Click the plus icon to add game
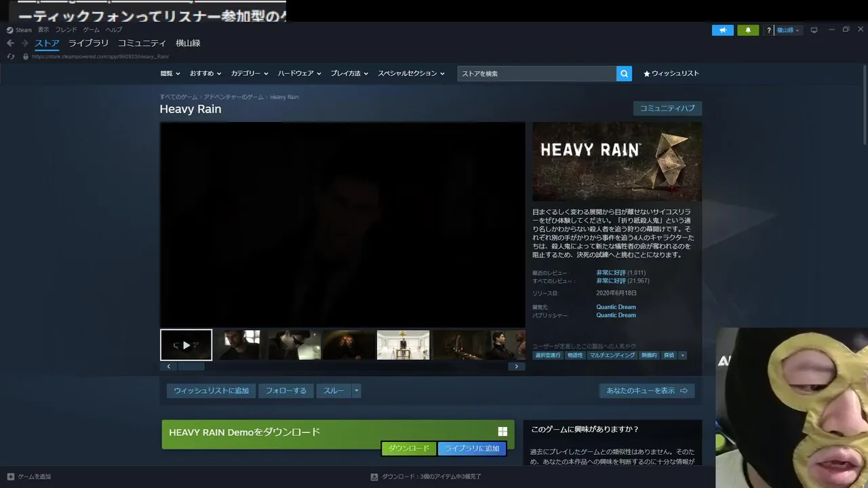 pos(10,476)
